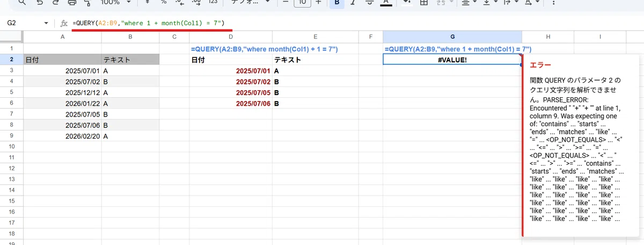Select column A header
Viewport: 644px width, 245px height.
[x=63, y=37]
